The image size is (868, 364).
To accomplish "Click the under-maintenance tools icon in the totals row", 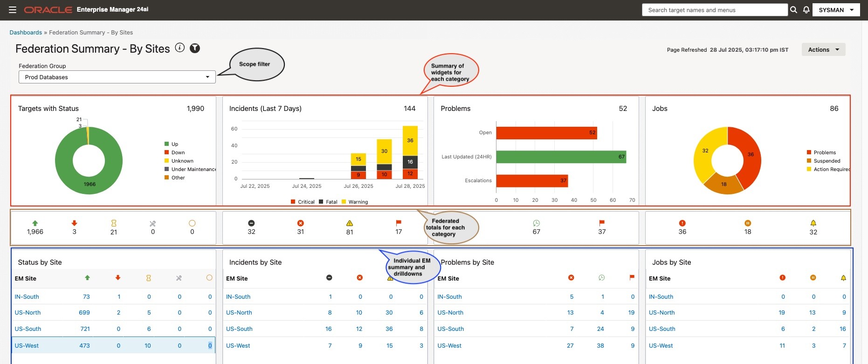I will pyautogui.click(x=153, y=224).
